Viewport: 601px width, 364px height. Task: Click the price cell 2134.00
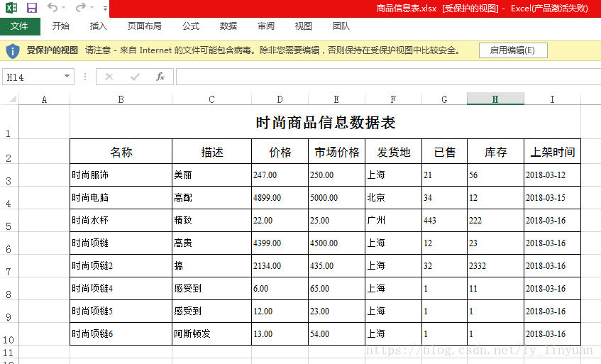280,265
